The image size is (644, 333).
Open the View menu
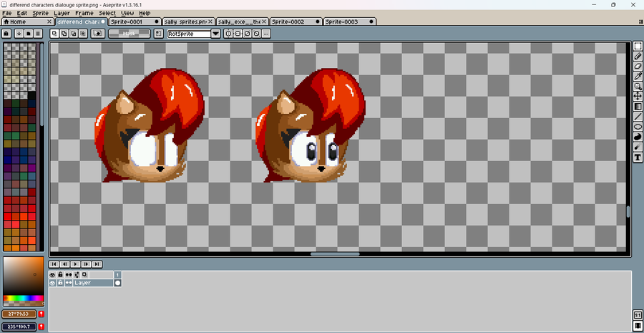tap(128, 13)
